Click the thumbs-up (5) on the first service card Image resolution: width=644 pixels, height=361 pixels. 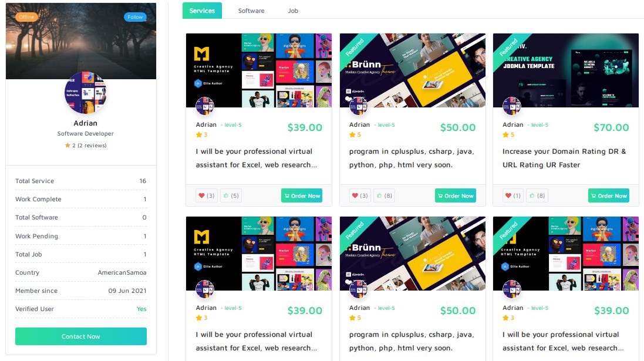pyautogui.click(x=231, y=195)
